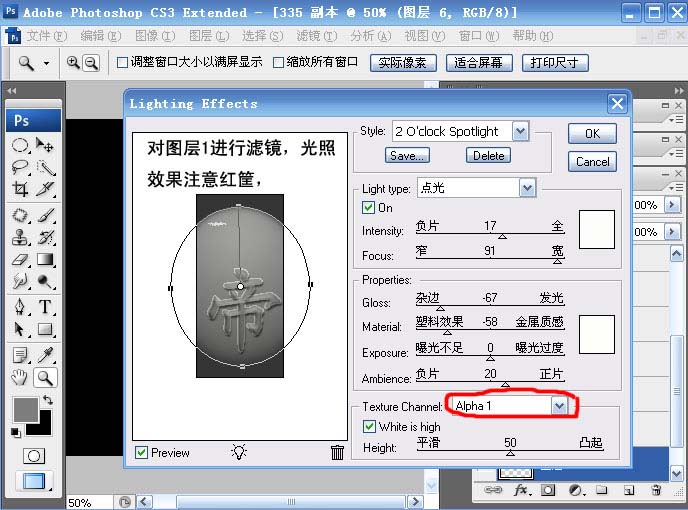Select the Clone Stamp tool
Viewport: 688px width, 510px height.
(x=20, y=237)
